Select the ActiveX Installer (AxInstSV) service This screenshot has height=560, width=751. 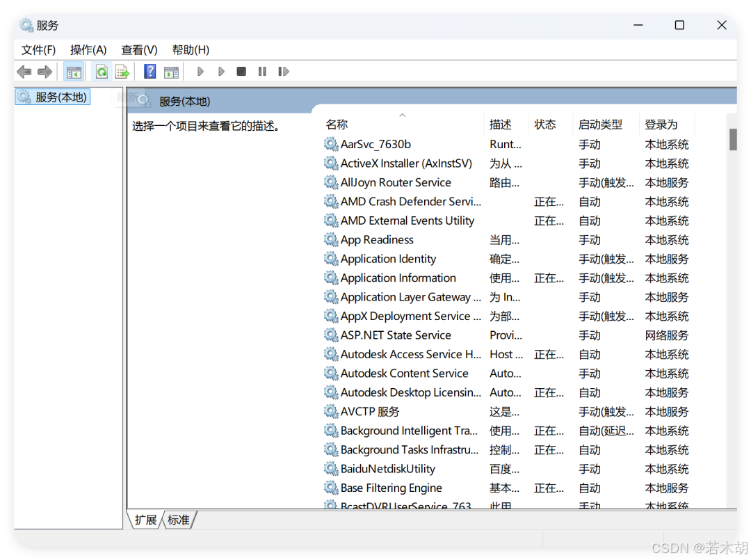click(x=406, y=163)
